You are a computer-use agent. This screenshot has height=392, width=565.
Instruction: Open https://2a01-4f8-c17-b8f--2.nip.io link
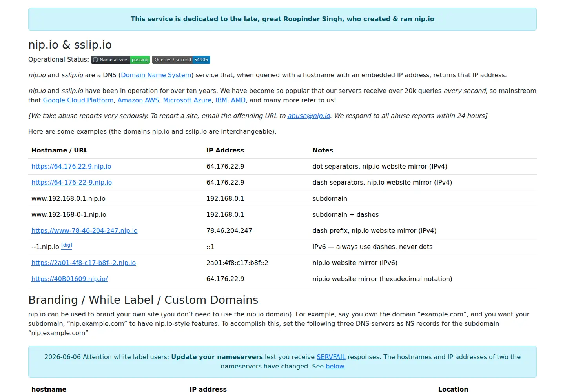pyautogui.click(x=84, y=263)
